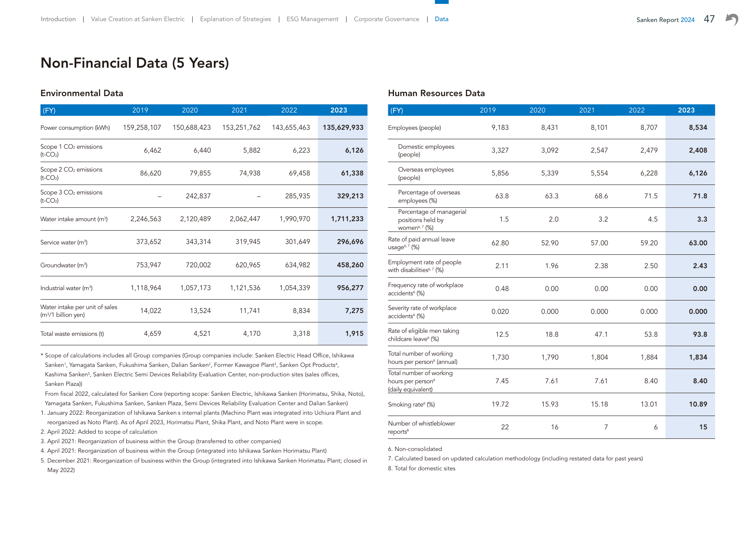Click managerial positions held by women label
The image size is (756, 535).
tap(432, 220)
